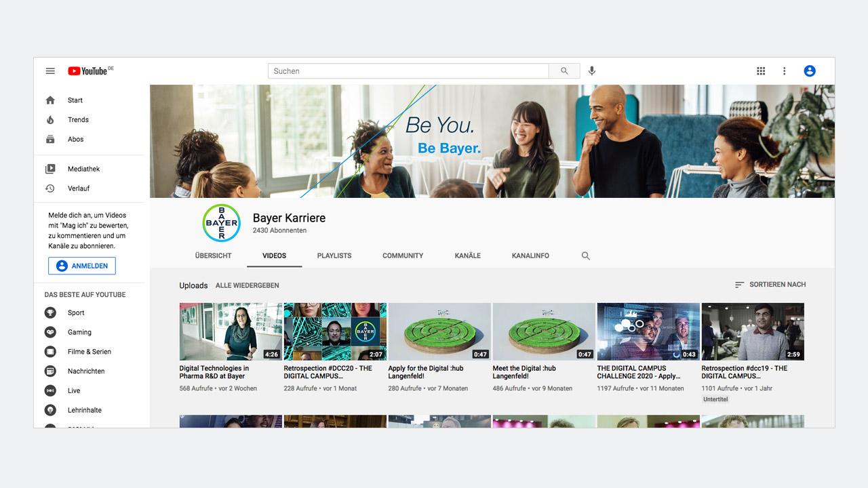Click title Meet the Digital :hub Langenfeld!
The width and height of the screenshot is (868, 488).
[x=524, y=372]
